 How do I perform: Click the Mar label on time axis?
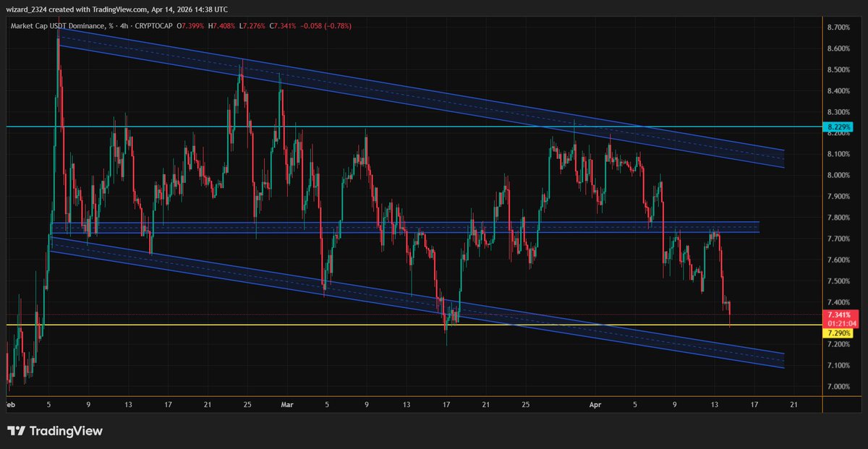click(x=287, y=405)
